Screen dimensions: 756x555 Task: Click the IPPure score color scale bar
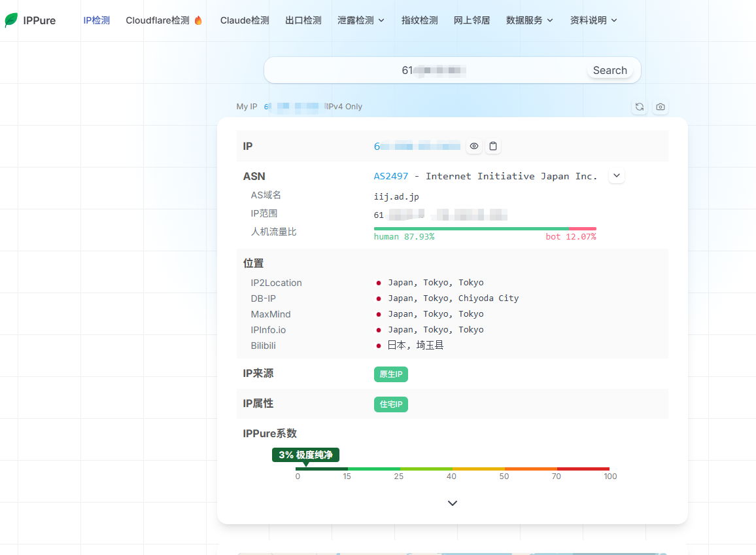tap(453, 469)
